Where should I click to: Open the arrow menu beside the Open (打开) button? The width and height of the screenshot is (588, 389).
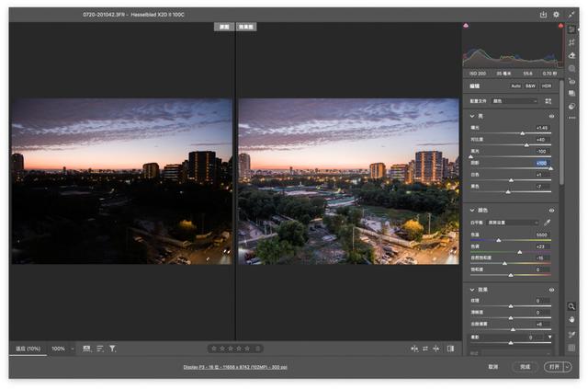[568, 367]
